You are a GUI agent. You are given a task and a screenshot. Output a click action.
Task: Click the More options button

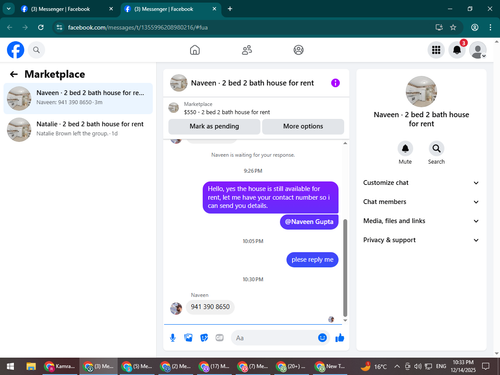[x=303, y=126]
